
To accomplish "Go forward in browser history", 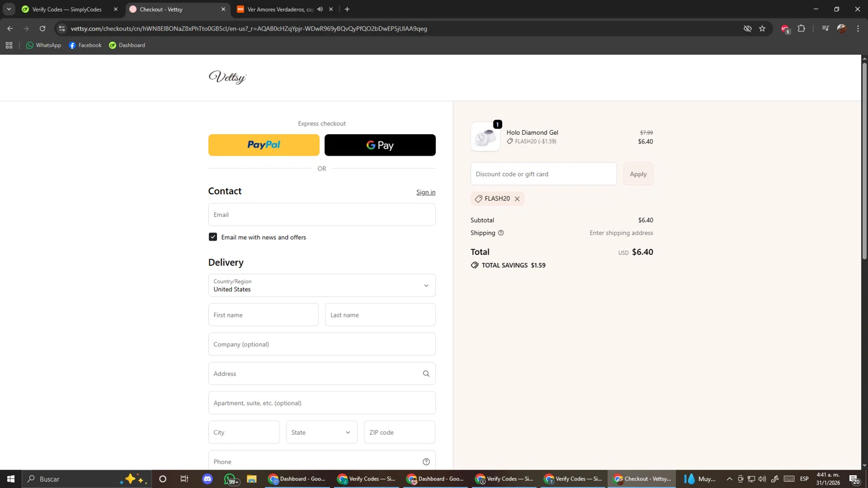I will [26, 28].
